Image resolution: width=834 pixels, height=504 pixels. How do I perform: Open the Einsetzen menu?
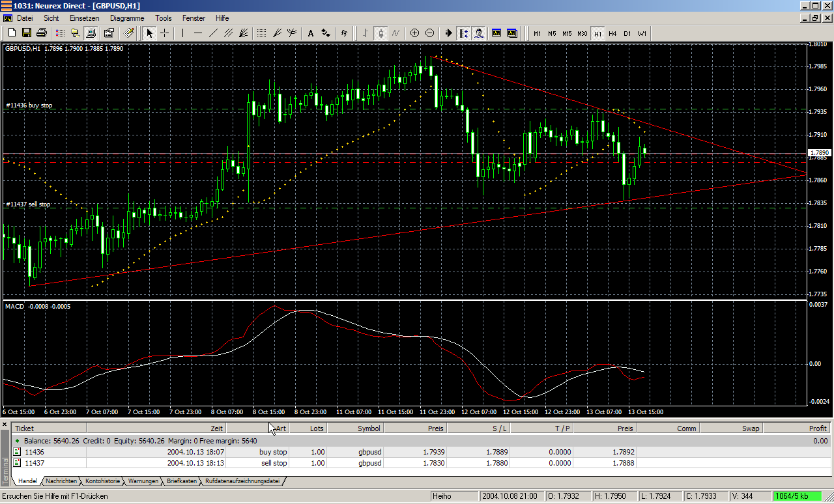[84, 18]
